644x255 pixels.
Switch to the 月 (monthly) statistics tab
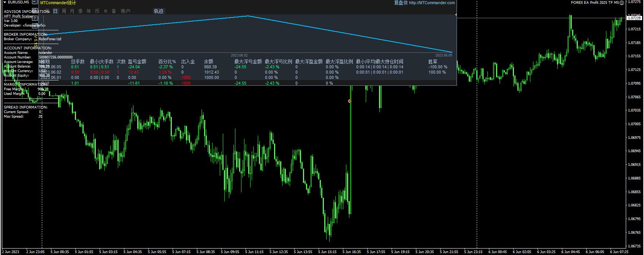pyautogui.click(x=72, y=11)
